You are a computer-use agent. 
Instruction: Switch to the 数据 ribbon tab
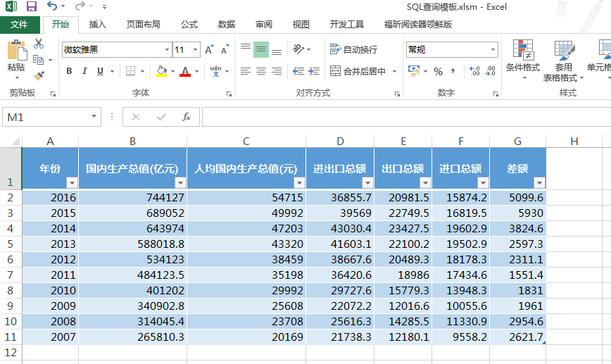(227, 25)
